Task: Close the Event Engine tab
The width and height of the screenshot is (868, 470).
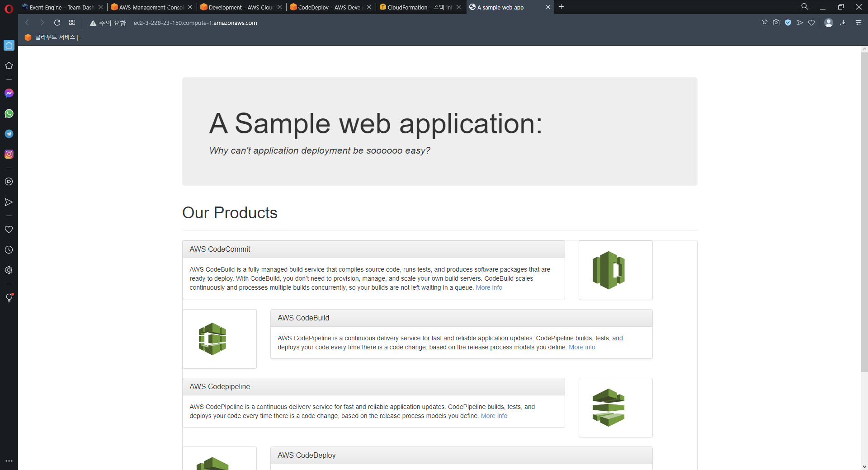Action: point(100,7)
